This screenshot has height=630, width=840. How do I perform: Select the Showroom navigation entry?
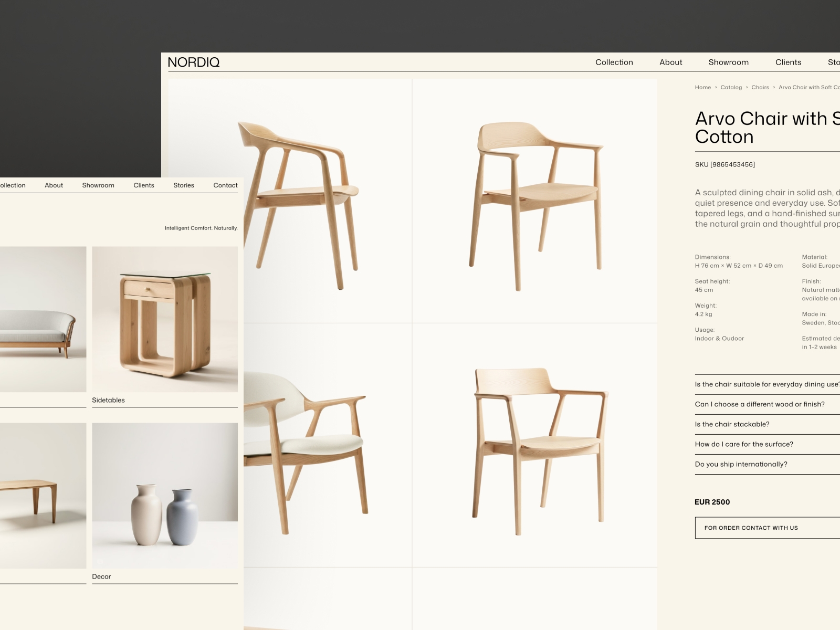pos(729,62)
